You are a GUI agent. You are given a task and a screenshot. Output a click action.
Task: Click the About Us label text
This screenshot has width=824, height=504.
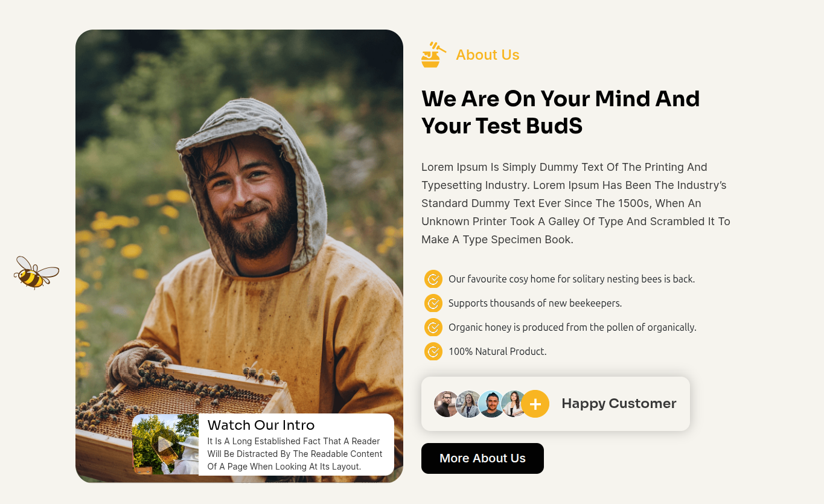488,55
